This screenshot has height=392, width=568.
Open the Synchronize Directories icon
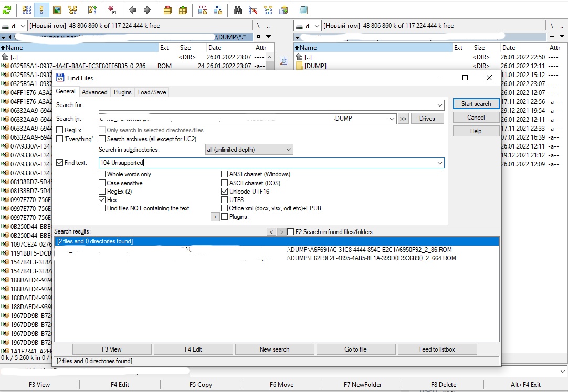tap(269, 9)
